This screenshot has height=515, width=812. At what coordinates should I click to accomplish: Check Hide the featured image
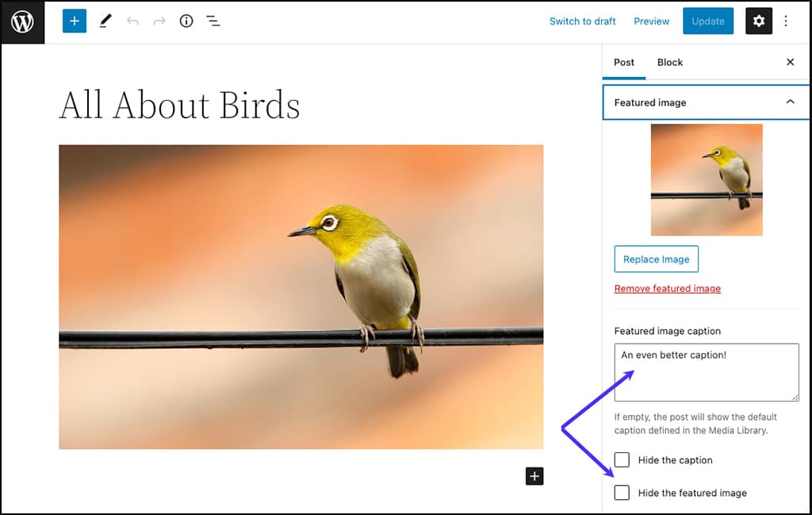pyautogui.click(x=622, y=493)
